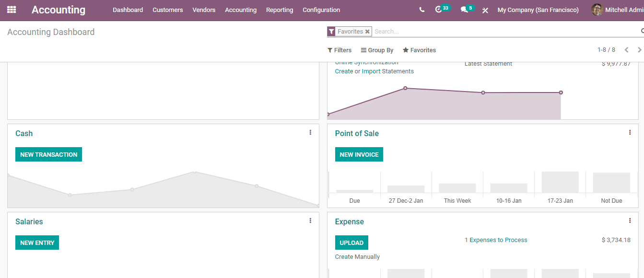Open the company switcher My Company (San Francisco)

(538, 10)
